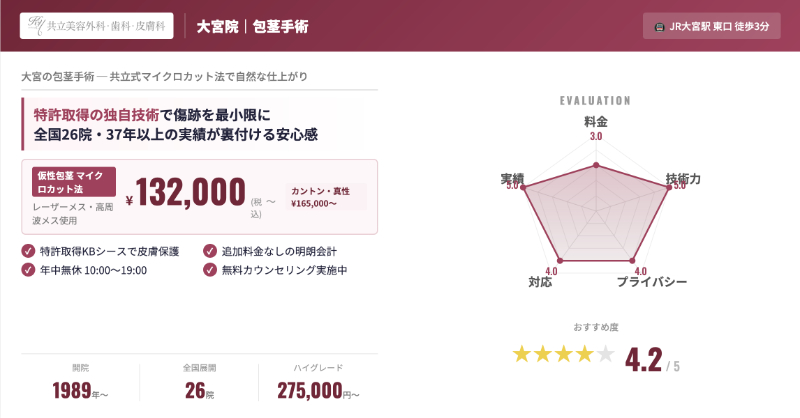Click the grey fifth star in the rating
This screenshot has height=418, width=800.
click(605, 354)
